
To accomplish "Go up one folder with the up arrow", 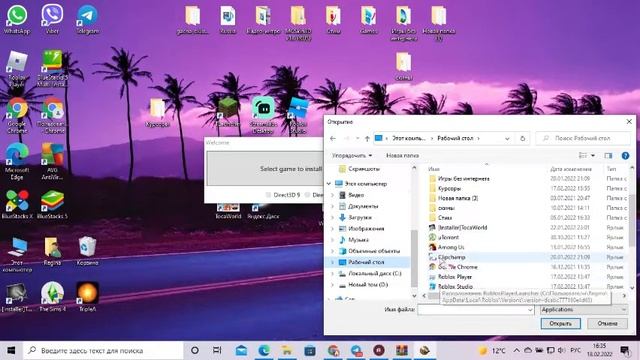I will point(367,138).
